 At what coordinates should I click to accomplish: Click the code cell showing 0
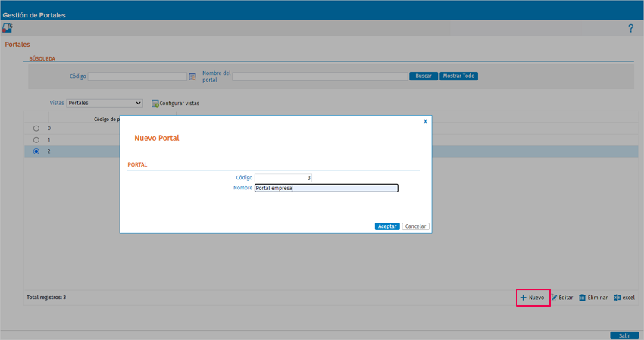pos(49,129)
